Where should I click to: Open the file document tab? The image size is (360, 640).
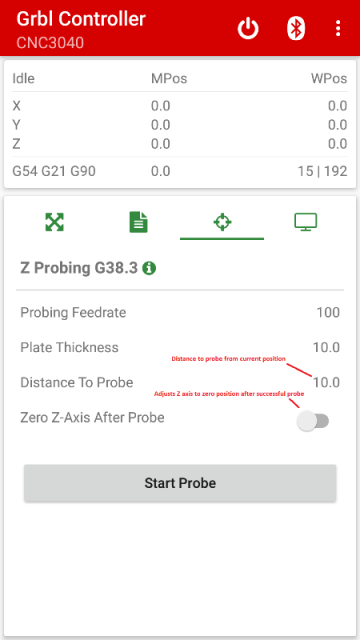(x=138, y=222)
